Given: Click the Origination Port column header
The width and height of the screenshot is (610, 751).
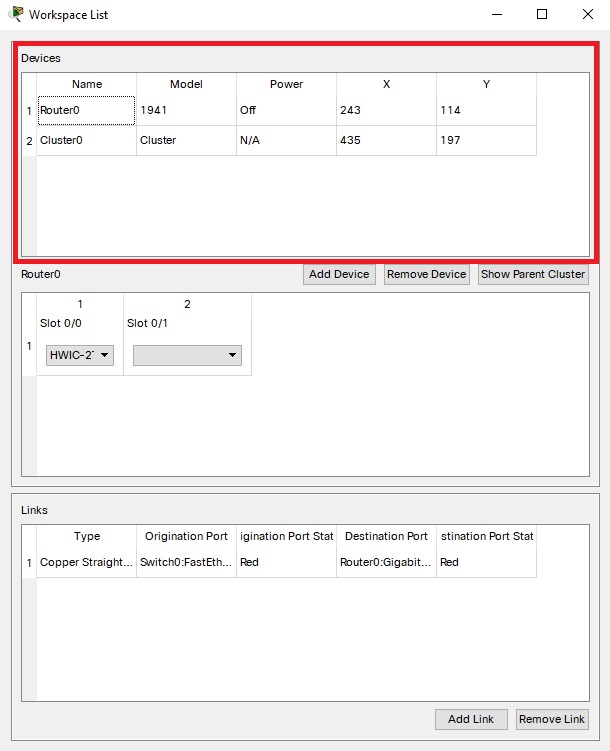Looking at the screenshot, I should coord(186,536).
